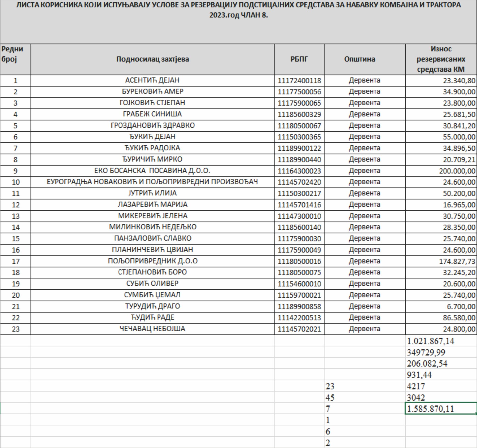The height and width of the screenshot is (448, 477).
Task: Click the cell ГОЈКОВИЋ СТЈЕПАН
Action: tap(153, 103)
